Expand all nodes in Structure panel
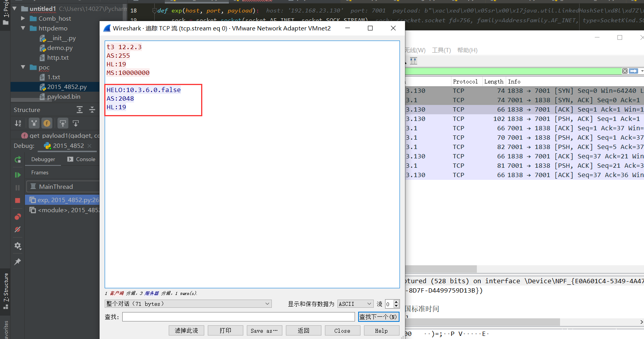This screenshot has width=644, height=339. click(80, 110)
